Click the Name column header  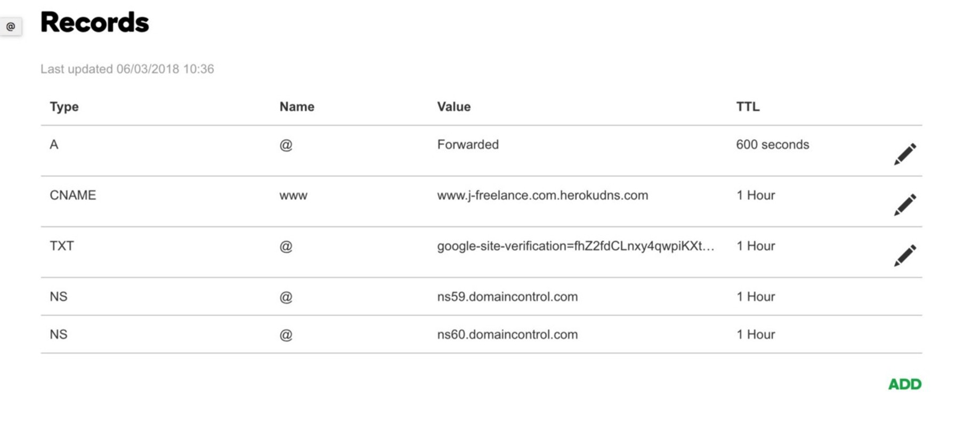tap(297, 106)
